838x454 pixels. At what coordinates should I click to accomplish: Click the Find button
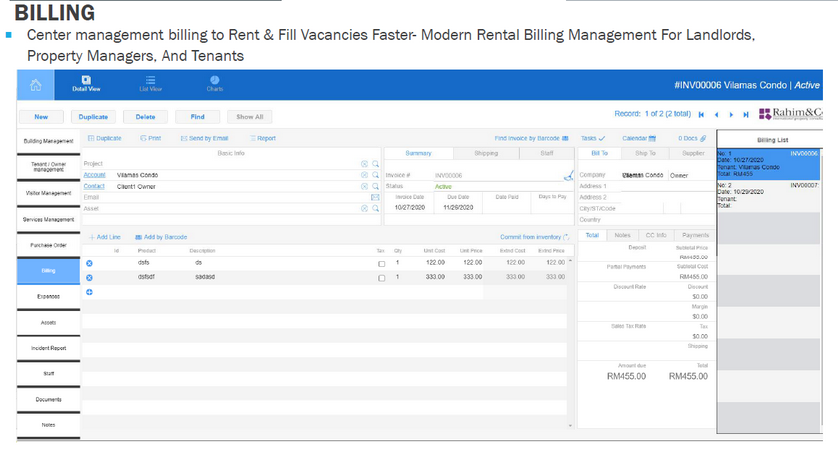pyautogui.click(x=198, y=117)
